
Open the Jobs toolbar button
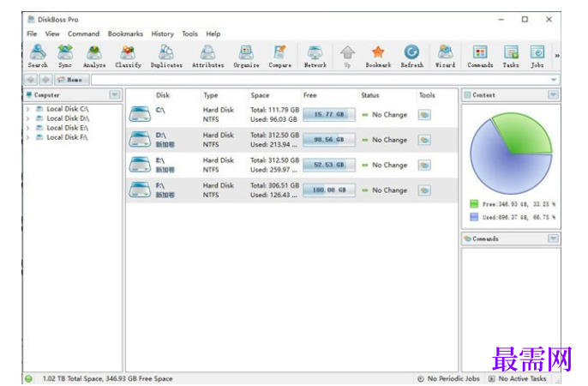(x=537, y=56)
